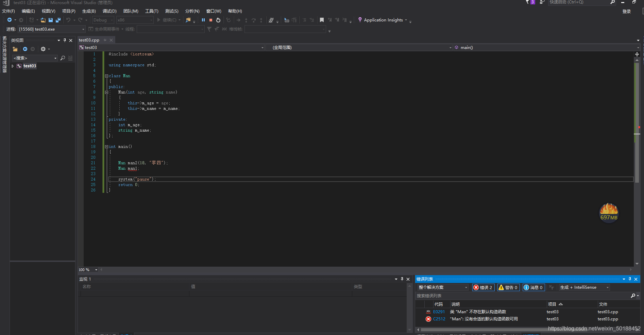The image size is (644, 335).
Task: Open the File (文件) menu
Action: 9,11
